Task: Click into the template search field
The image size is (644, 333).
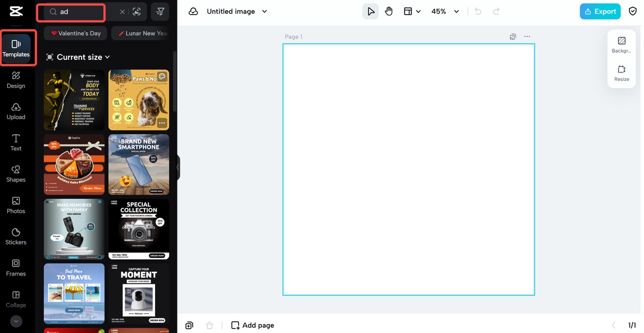Action: [x=83, y=12]
